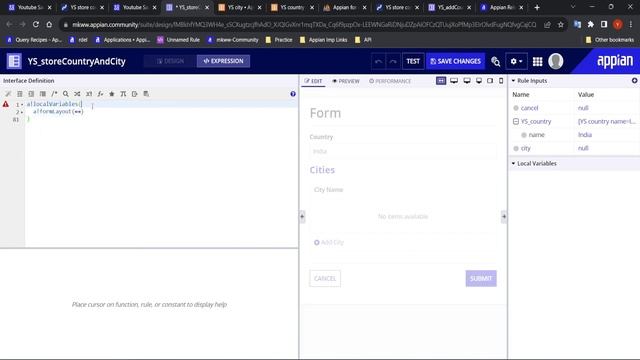The image size is (640, 360).
Task: Open the Appian Imp Links bookmark folder
Action: point(323,40)
